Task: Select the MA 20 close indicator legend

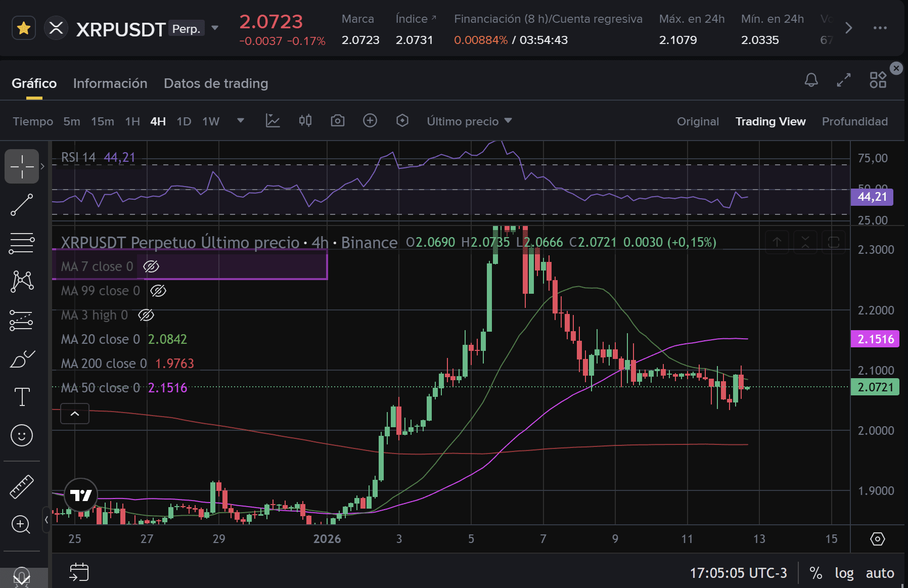Action: click(124, 339)
